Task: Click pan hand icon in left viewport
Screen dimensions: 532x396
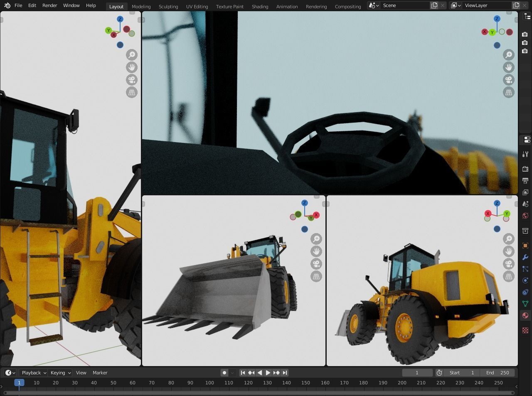Action: pyautogui.click(x=132, y=67)
